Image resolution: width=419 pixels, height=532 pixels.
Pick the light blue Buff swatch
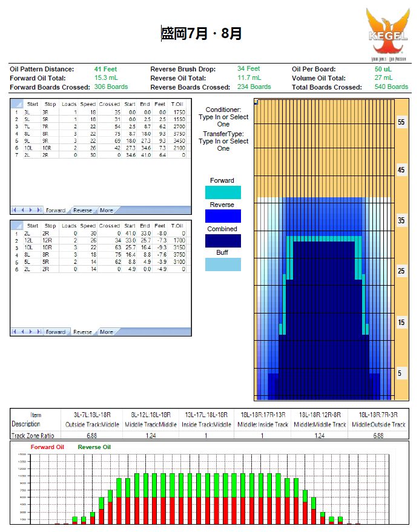(x=223, y=264)
